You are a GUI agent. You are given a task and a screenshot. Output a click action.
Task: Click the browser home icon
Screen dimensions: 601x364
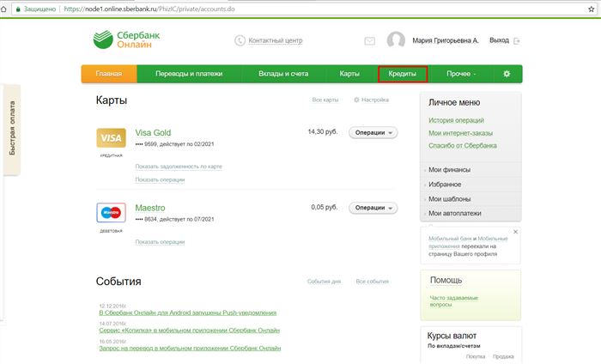(3, 9)
